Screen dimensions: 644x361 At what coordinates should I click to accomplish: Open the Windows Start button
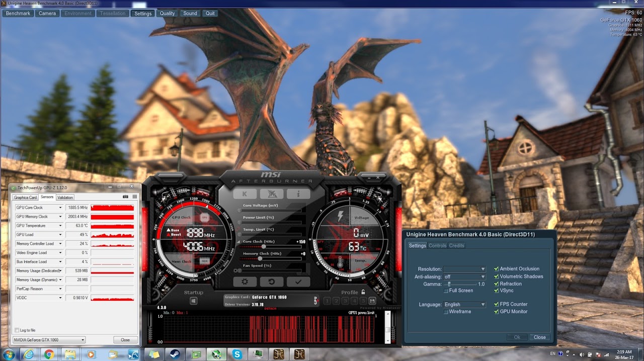(9, 354)
